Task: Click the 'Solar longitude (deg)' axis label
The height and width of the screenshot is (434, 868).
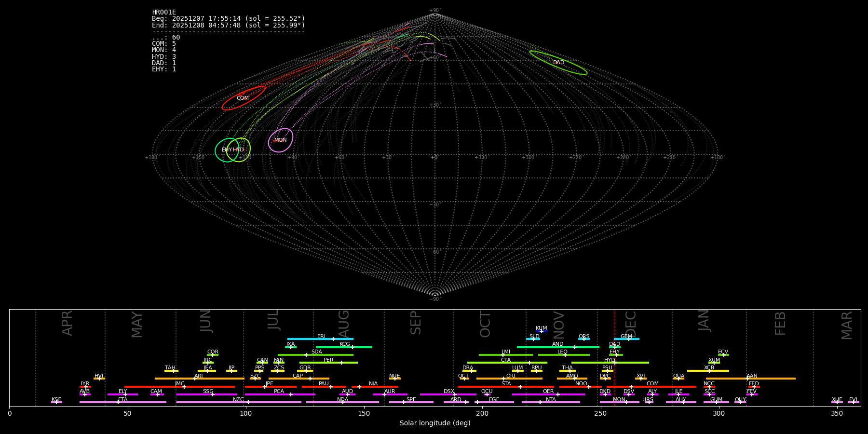Action: (435, 423)
